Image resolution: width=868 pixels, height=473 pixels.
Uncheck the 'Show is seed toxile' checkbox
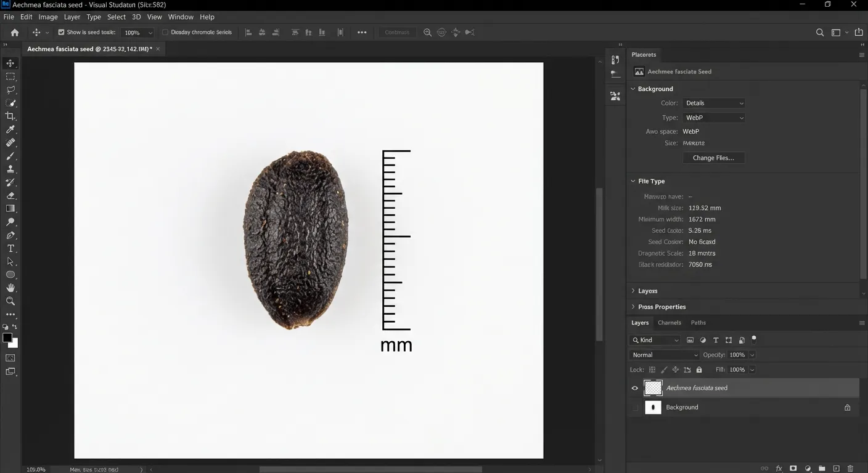tap(61, 32)
